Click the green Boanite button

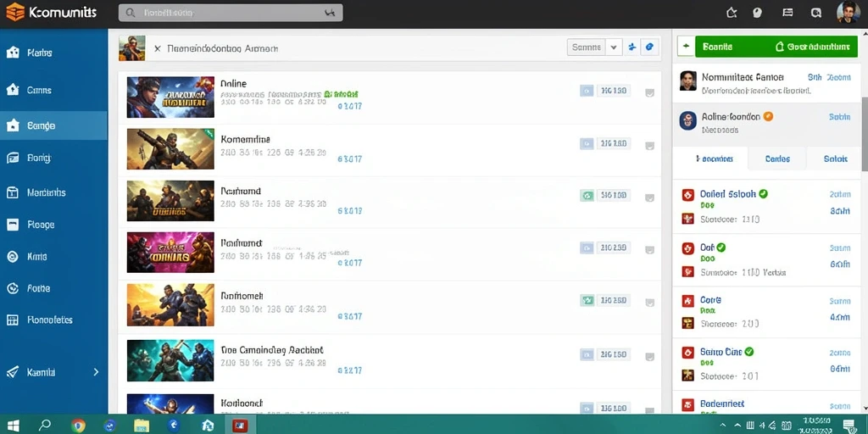pos(718,47)
